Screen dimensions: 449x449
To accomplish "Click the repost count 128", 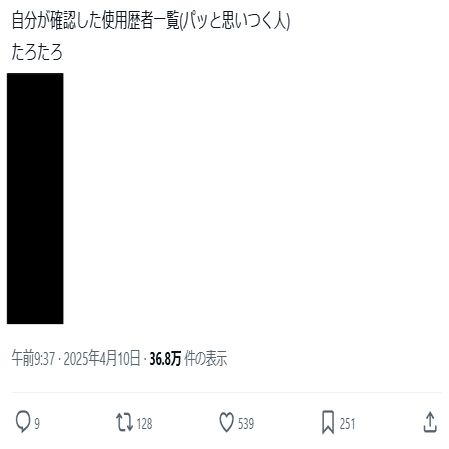I will (x=144, y=424).
